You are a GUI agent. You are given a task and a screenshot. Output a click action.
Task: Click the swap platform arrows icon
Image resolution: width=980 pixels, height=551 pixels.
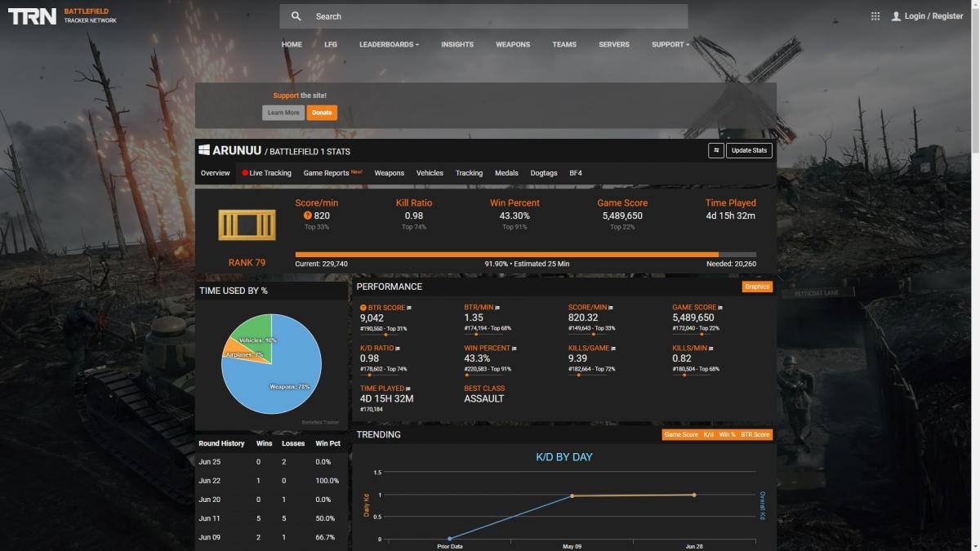[715, 150]
